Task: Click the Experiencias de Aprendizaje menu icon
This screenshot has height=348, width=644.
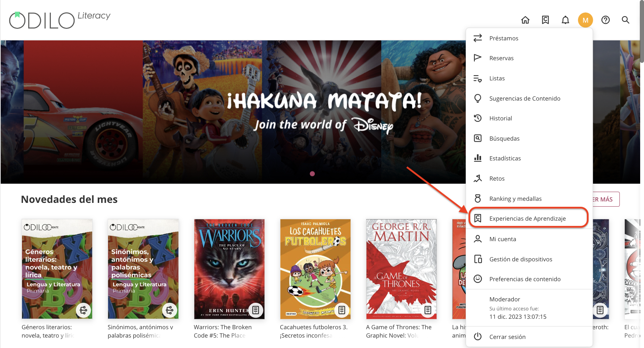Action: pos(478,219)
